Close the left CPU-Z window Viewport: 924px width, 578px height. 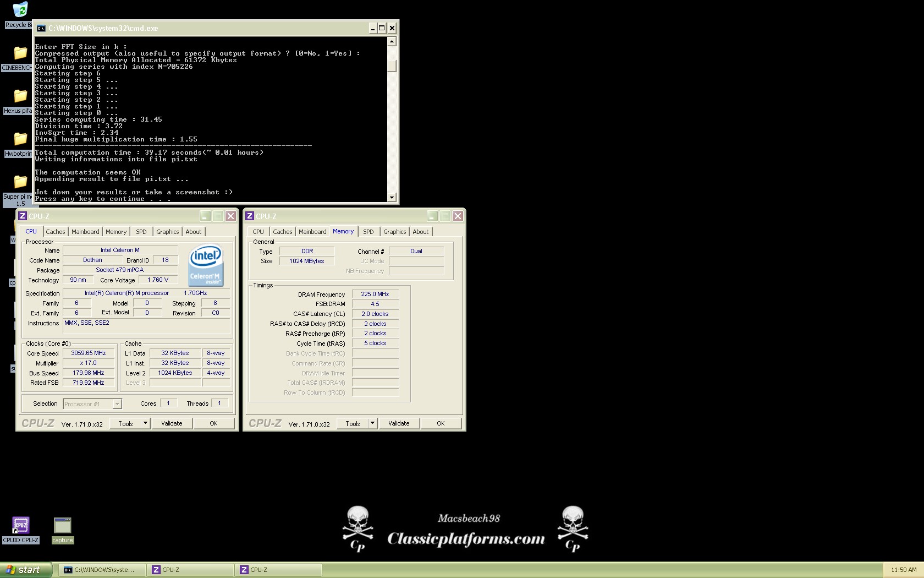(x=230, y=216)
